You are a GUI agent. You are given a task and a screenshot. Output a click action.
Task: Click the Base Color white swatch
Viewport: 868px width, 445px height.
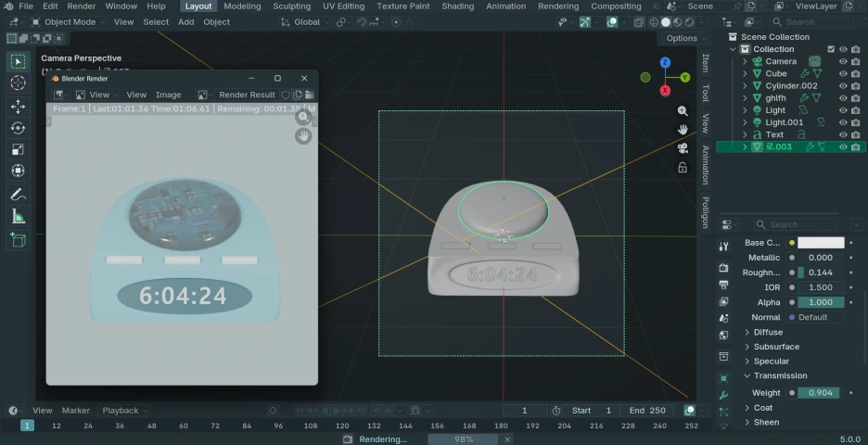[821, 242]
